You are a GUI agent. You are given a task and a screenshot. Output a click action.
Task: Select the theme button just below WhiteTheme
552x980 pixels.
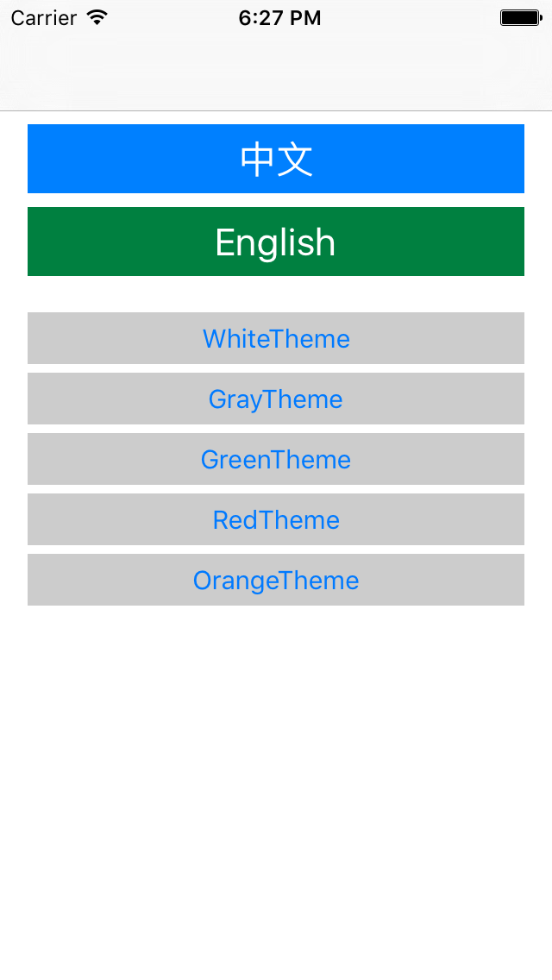pos(276,399)
